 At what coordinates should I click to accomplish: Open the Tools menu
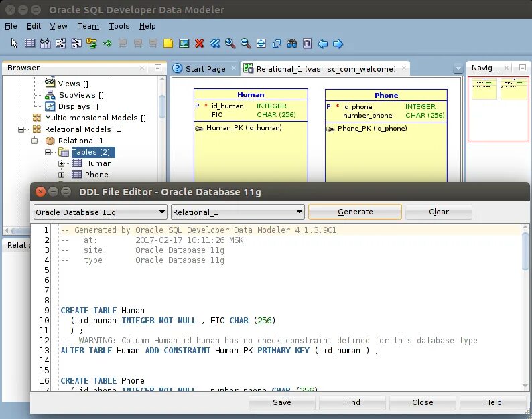tap(119, 26)
